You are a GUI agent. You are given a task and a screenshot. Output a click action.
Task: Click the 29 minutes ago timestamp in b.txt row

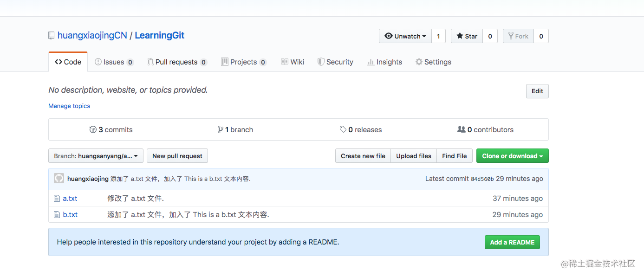click(x=518, y=214)
